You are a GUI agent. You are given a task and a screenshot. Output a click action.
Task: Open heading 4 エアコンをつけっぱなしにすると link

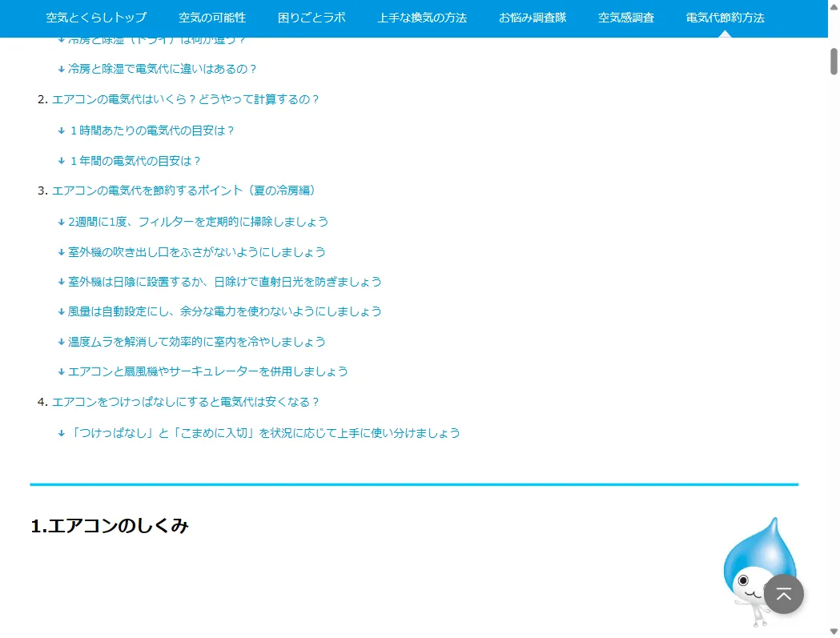185,403
